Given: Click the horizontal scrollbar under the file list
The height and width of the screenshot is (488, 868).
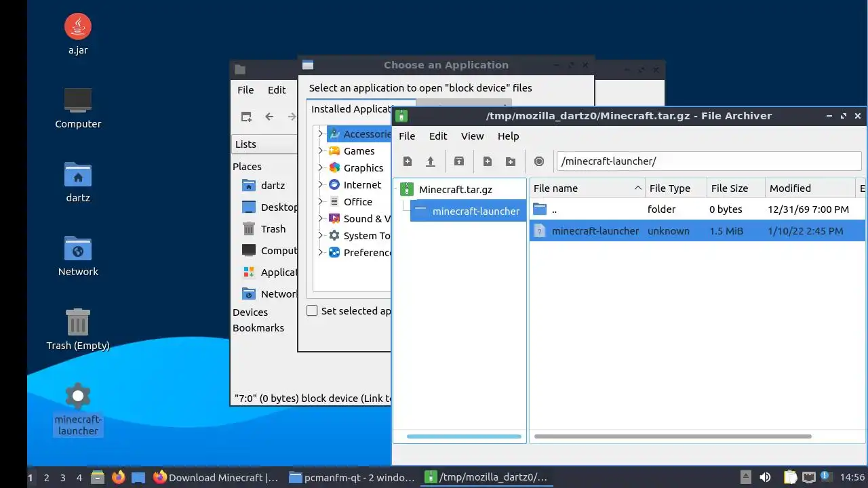Looking at the screenshot, I should click(x=673, y=436).
